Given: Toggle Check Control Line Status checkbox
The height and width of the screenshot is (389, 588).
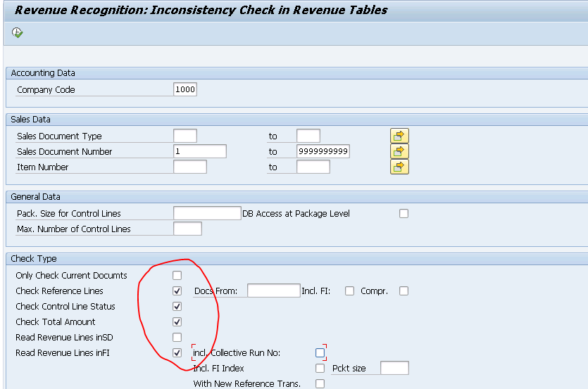Looking at the screenshot, I should [177, 306].
